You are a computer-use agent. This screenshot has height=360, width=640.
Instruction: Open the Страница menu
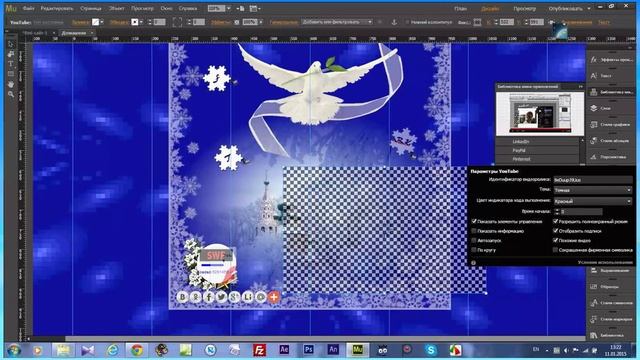[x=91, y=8]
